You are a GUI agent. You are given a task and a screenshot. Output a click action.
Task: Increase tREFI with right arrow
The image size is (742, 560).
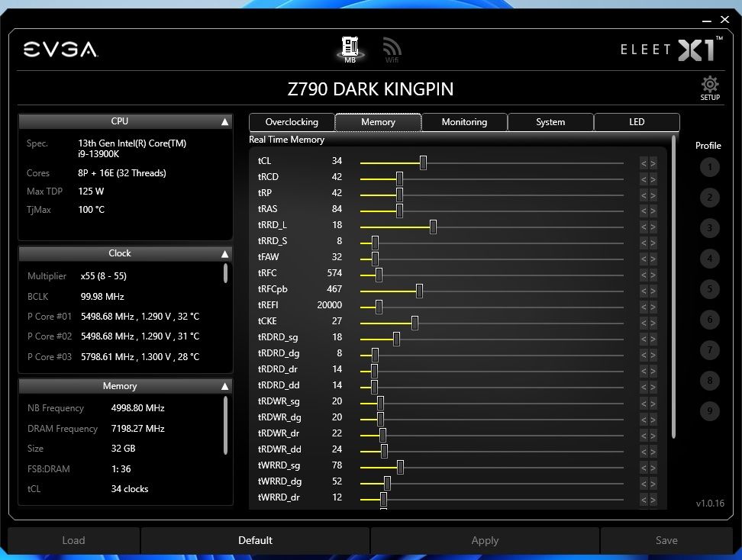pos(653,308)
